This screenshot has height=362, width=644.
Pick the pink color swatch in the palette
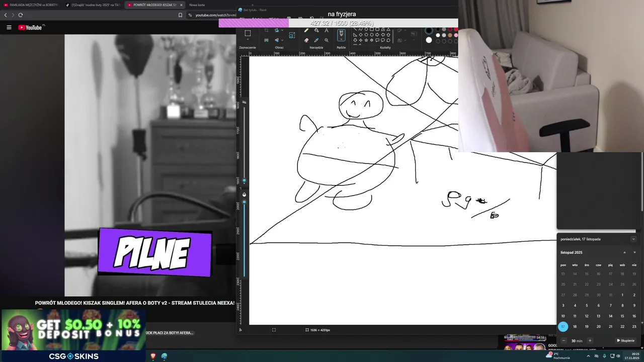point(456,35)
